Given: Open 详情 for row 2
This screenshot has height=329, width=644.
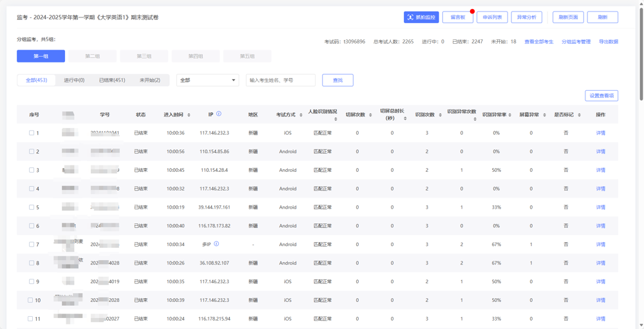Looking at the screenshot, I should (x=600, y=151).
